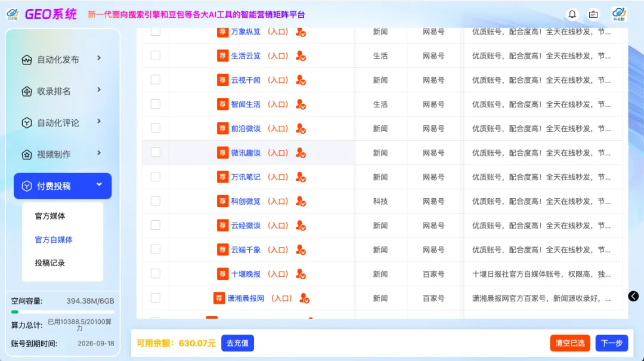This screenshot has width=644, height=361.
Task: Click the verified-user icon for 潇湘晨报网
Action: 304,298
